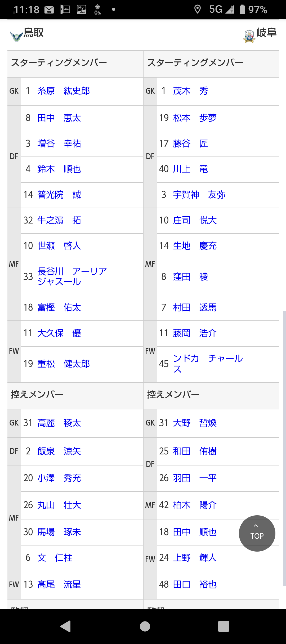Tap the Tottori team crest icon

(x=16, y=36)
